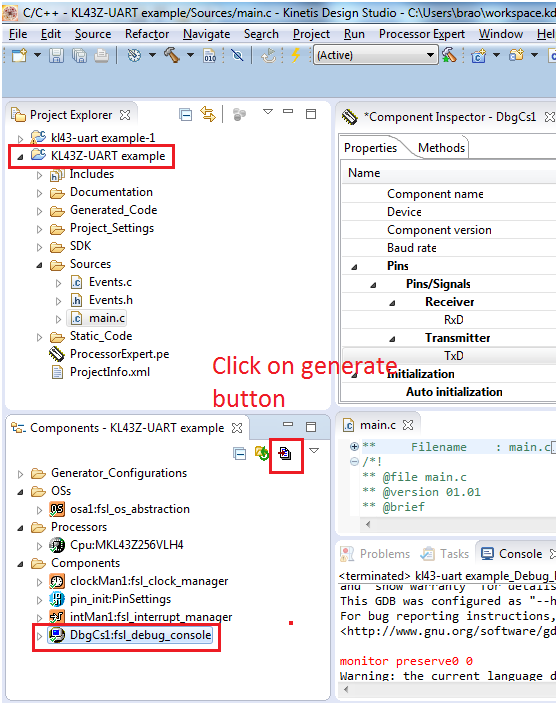Image resolution: width=558 pixels, height=705 pixels.
Task: Select clockMan1:fsl_clock_manager component
Action: (138, 581)
